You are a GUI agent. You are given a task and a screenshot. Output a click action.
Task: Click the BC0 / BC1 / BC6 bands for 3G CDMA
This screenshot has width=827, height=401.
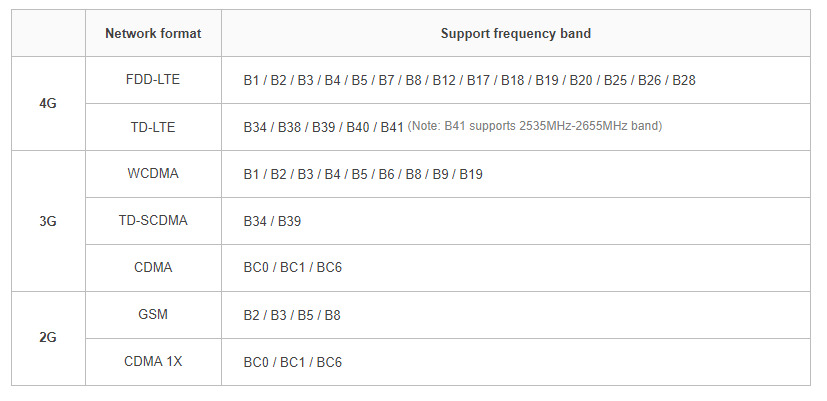tap(293, 268)
